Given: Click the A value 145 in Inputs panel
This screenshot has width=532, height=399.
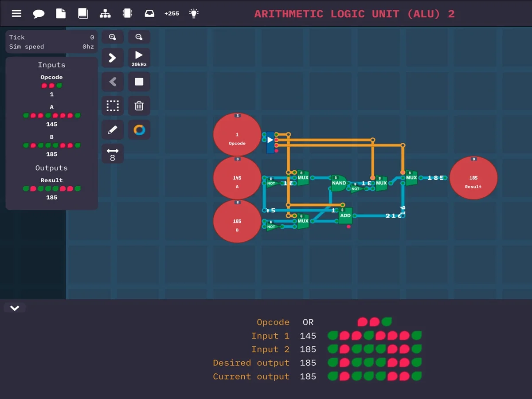Looking at the screenshot, I should [x=51, y=124].
